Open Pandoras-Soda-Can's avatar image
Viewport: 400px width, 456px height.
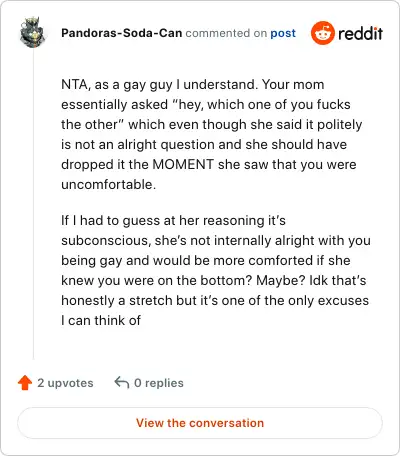point(32,32)
